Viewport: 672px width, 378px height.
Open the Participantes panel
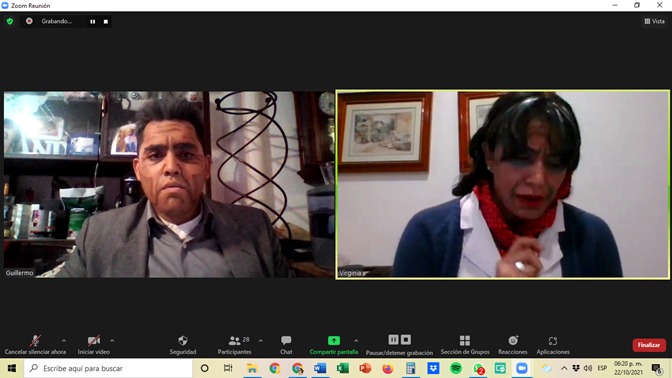234,345
